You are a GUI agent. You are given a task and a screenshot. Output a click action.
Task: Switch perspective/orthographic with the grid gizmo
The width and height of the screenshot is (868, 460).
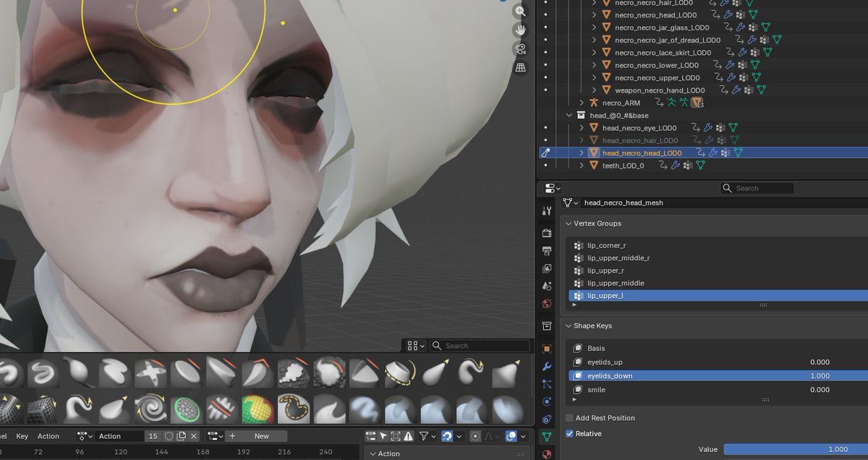[520, 68]
